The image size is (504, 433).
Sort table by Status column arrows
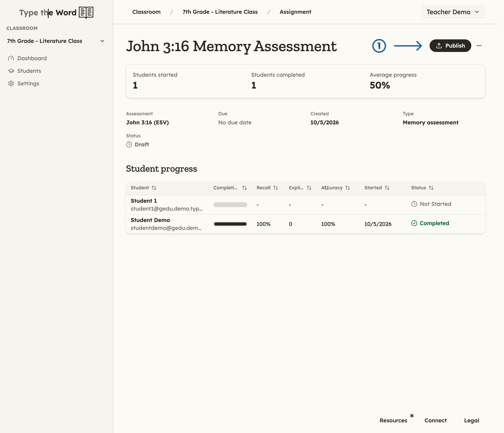click(431, 188)
